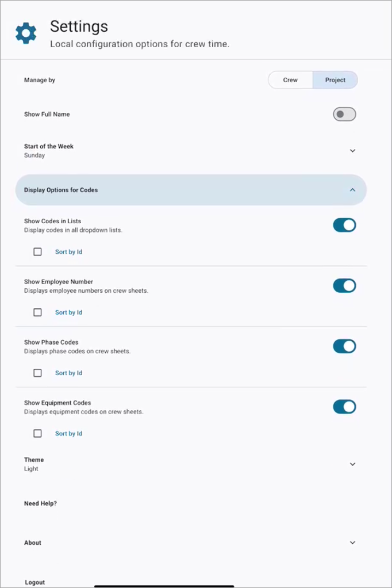Open the Start of the Week dropdown

click(x=352, y=150)
